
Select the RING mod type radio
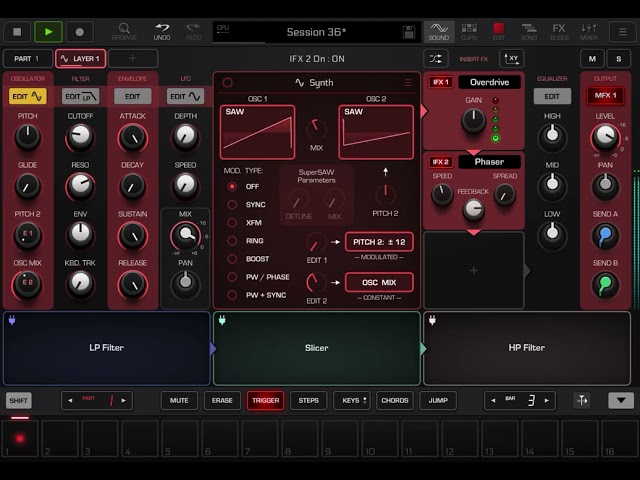tap(232, 241)
